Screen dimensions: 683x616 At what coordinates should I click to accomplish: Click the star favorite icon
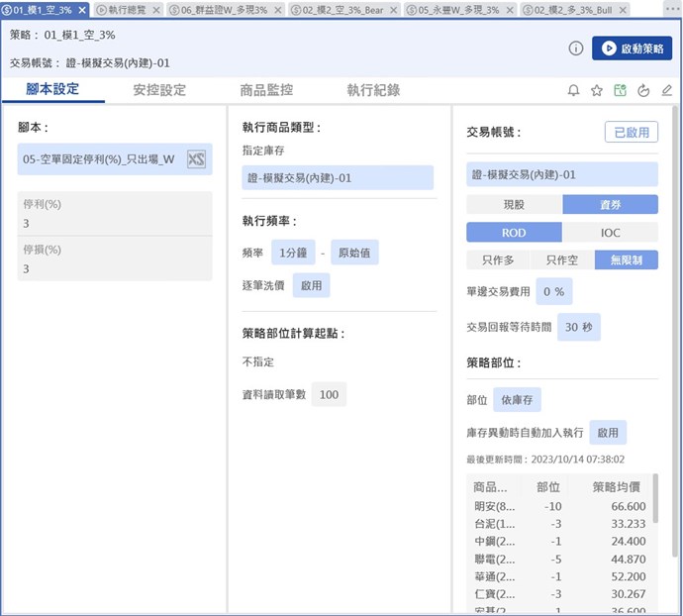[597, 90]
